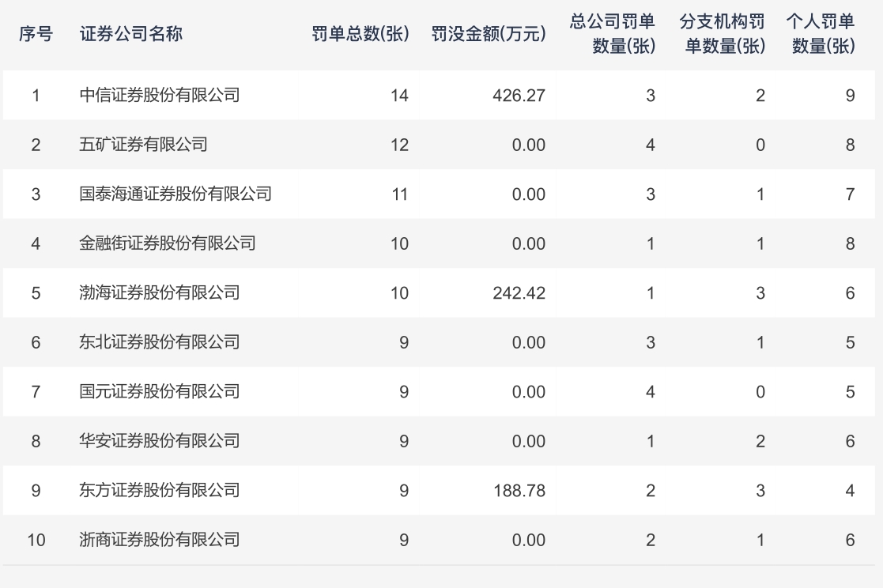The width and height of the screenshot is (883, 588).
Task: Open 华安证券股份有限公司 entry
Action: click(160, 441)
